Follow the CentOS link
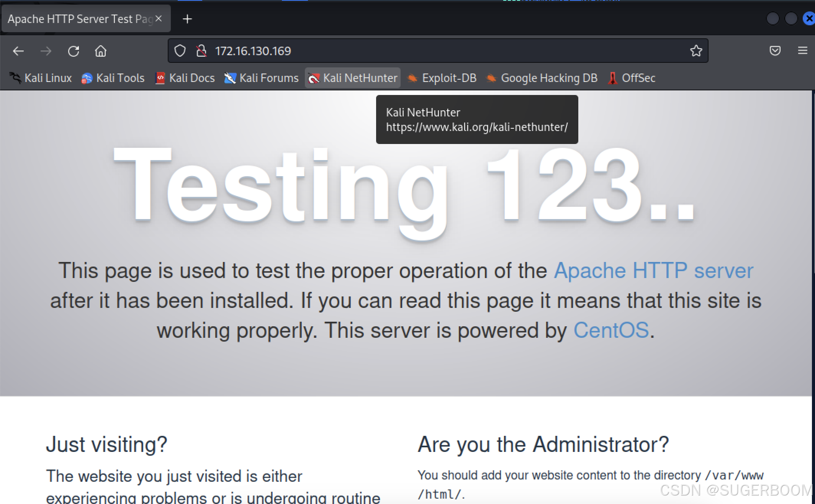 611,330
